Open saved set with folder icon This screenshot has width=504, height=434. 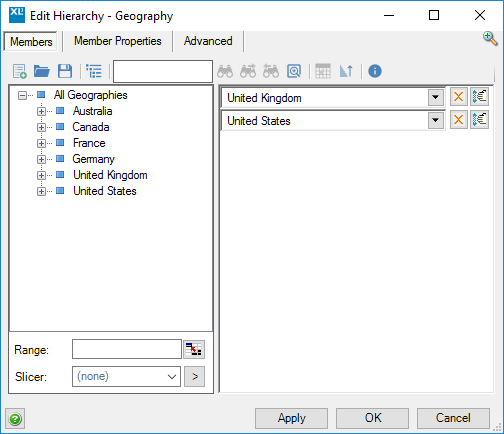42,71
